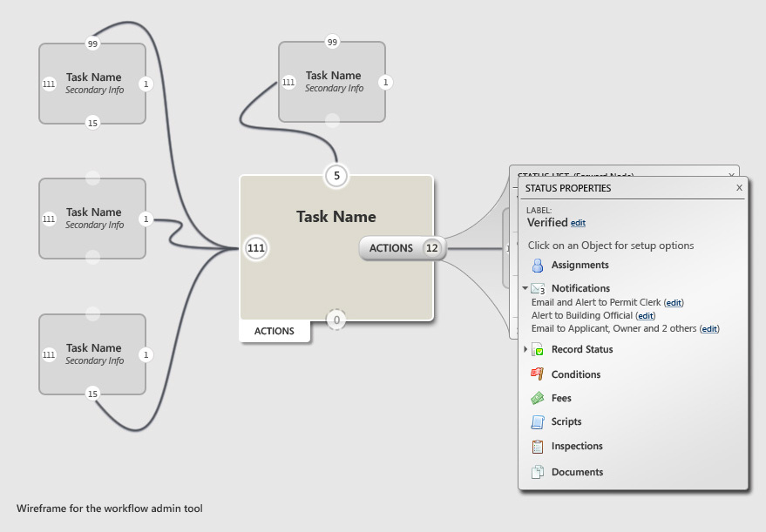Click the 1 badge on the top-center task node
This screenshot has width=766, height=532.
tap(385, 83)
